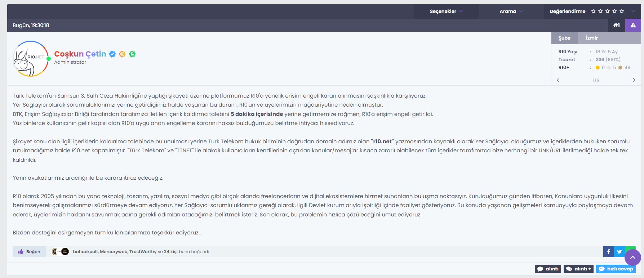Click the Administrator title text
Screen dimensions: 644x278
[x=70, y=62]
